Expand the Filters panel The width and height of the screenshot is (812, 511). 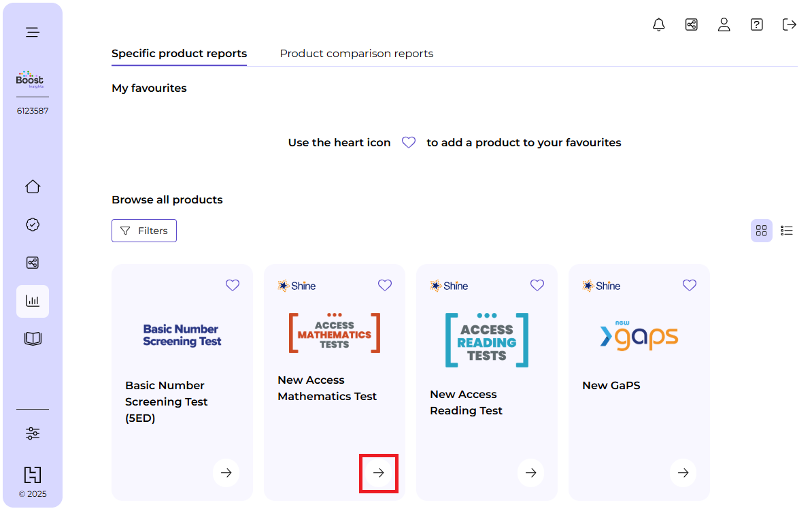(x=144, y=231)
